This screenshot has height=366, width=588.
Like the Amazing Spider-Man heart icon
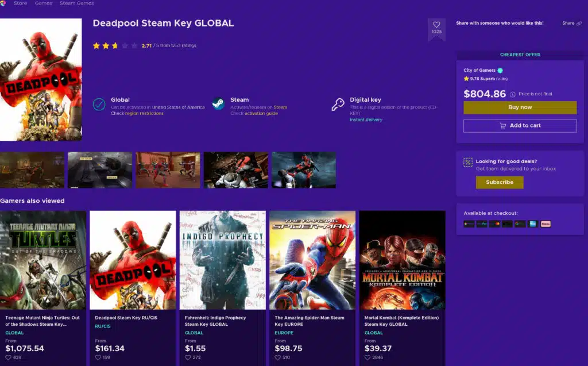tap(277, 358)
